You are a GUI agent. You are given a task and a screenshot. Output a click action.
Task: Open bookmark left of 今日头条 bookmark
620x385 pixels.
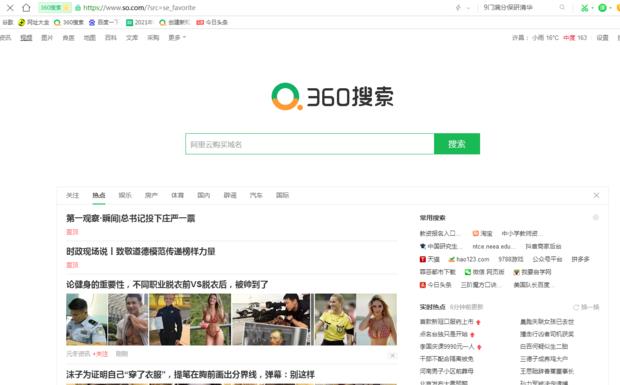(x=174, y=22)
